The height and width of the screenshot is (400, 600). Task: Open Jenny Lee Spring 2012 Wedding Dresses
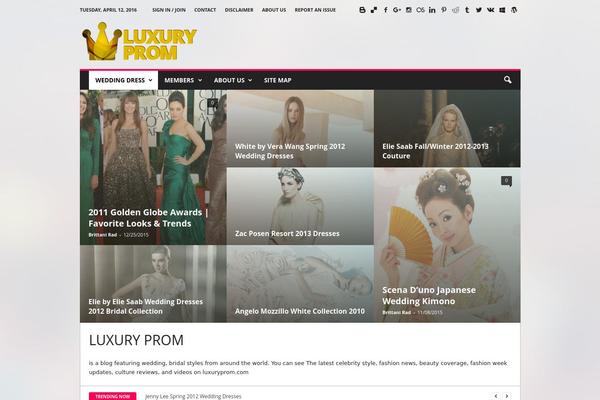coord(193,396)
